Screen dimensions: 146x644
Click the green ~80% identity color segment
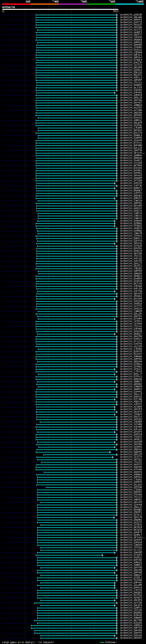(101, 4)
